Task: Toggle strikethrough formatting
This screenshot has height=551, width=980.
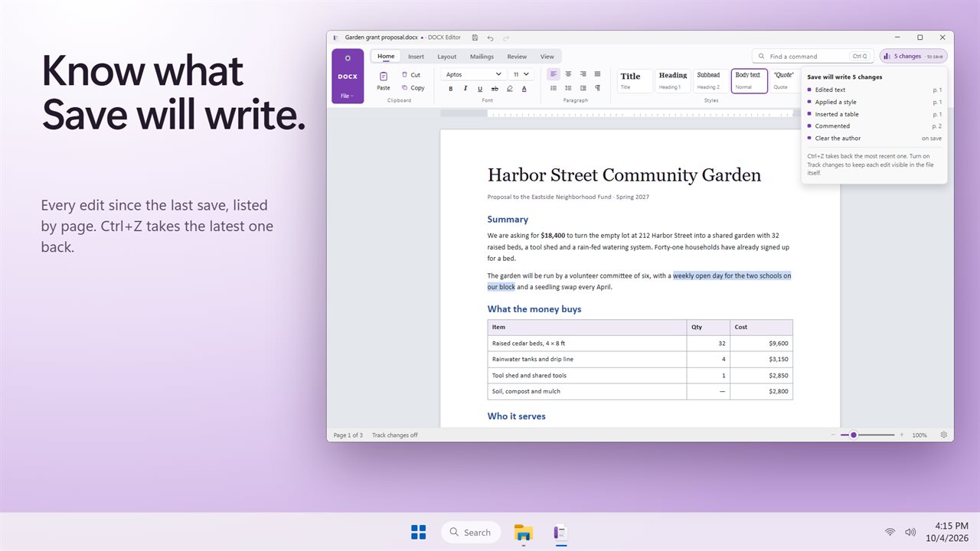Action: pos(495,89)
